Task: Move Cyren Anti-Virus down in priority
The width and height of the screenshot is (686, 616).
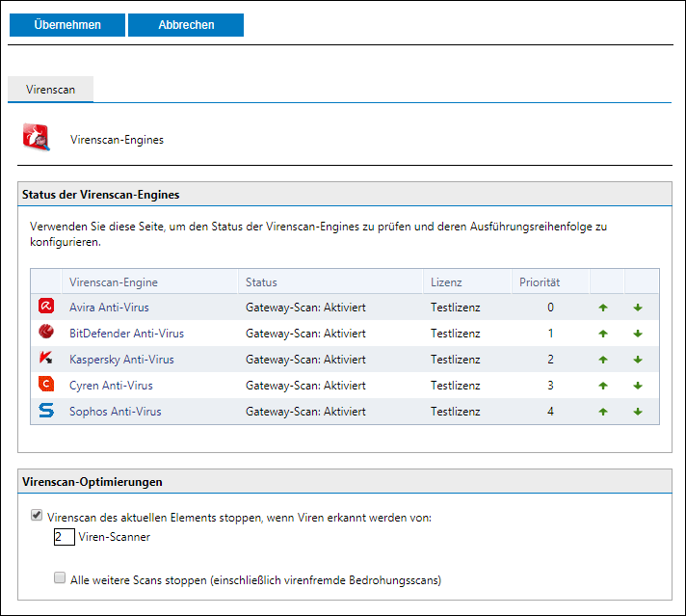Action: (x=638, y=386)
